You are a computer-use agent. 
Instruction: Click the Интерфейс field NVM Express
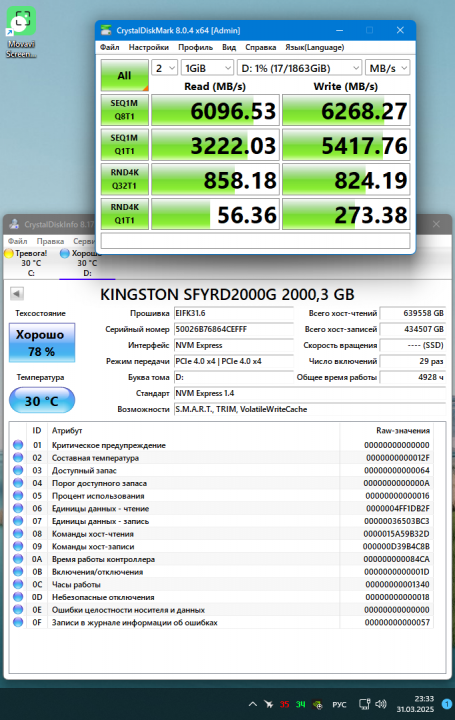(x=234, y=345)
